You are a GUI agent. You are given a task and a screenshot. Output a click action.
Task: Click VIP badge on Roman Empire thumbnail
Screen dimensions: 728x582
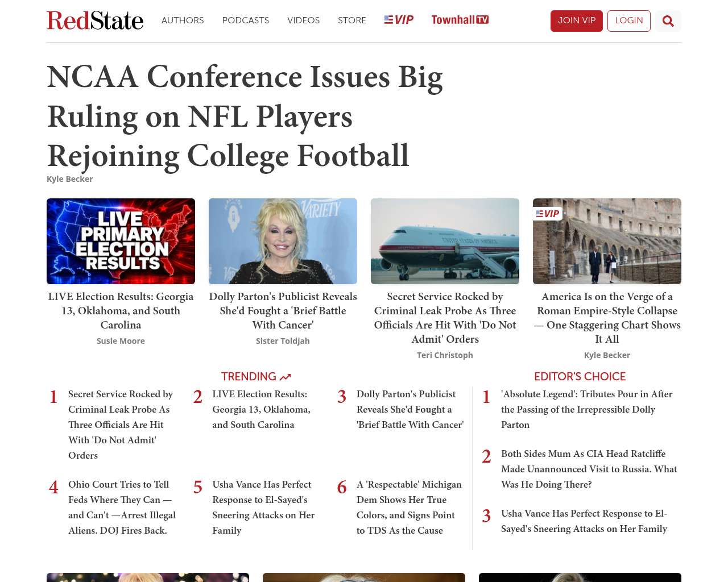coord(548,214)
